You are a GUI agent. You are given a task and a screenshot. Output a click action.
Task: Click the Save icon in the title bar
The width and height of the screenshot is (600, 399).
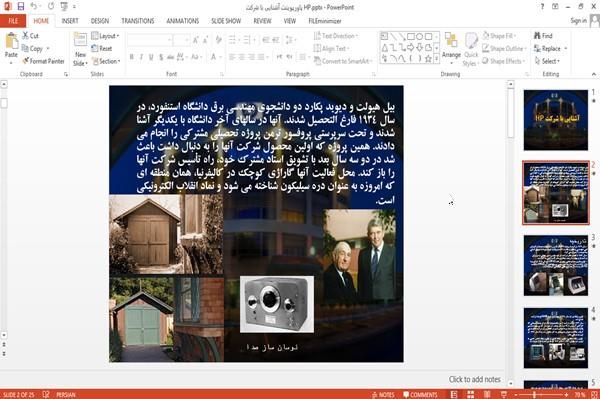pyautogui.click(x=21, y=7)
